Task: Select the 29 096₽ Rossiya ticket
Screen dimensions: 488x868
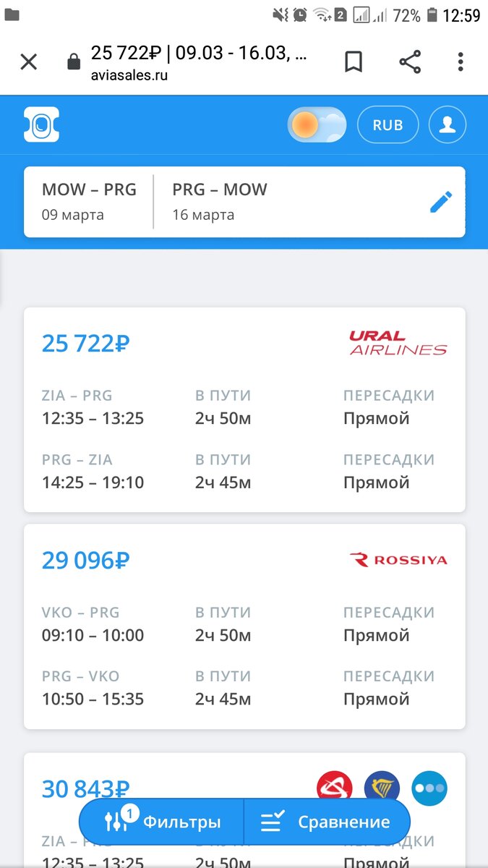Action: click(85, 559)
